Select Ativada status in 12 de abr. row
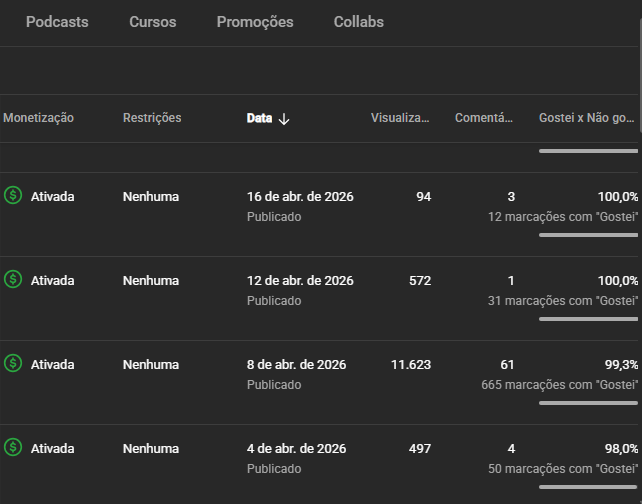 (52, 280)
